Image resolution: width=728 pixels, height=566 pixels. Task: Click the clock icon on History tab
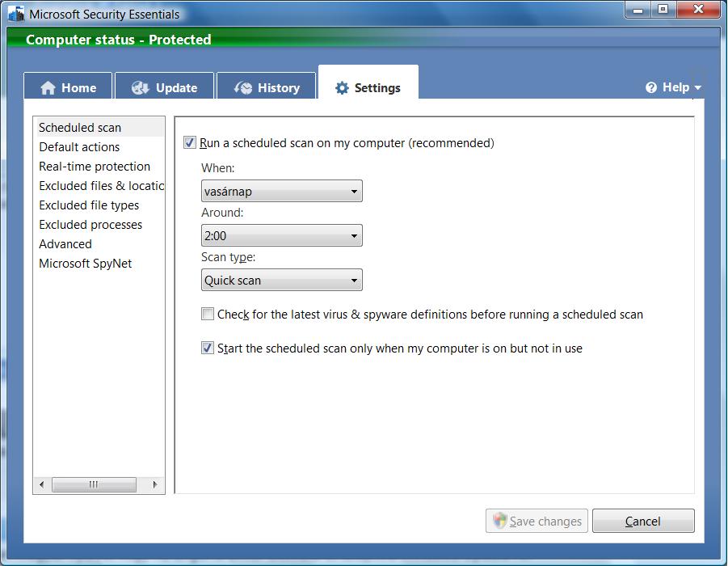point(242,88)
